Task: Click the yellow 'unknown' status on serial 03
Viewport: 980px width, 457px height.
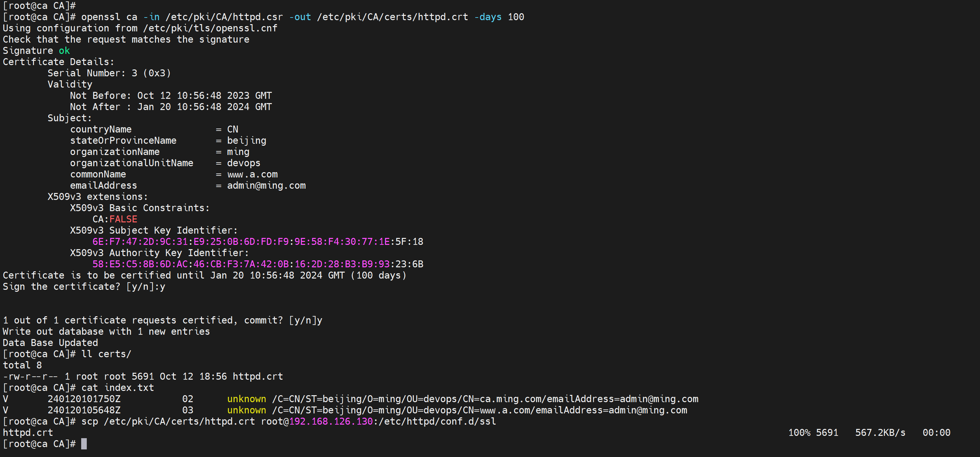Action: tap(246, 410)
